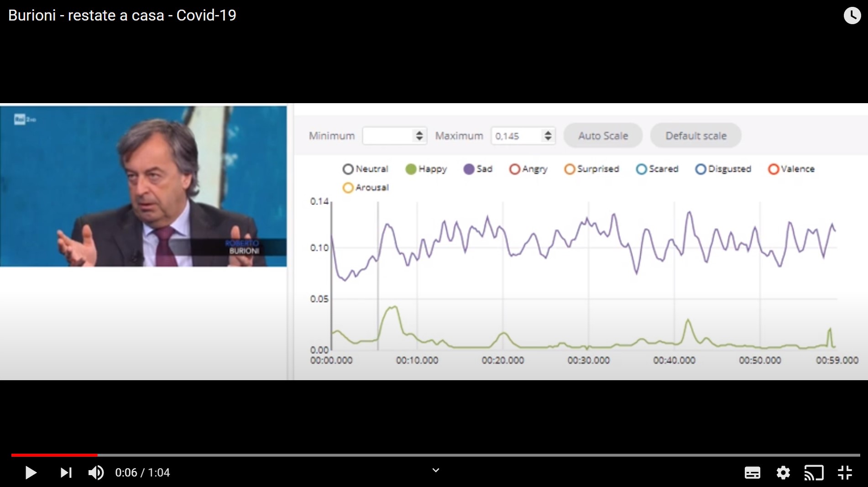
Task: Adjust the Minimum field stepper arrows
Action: click(x=419, y=136)
